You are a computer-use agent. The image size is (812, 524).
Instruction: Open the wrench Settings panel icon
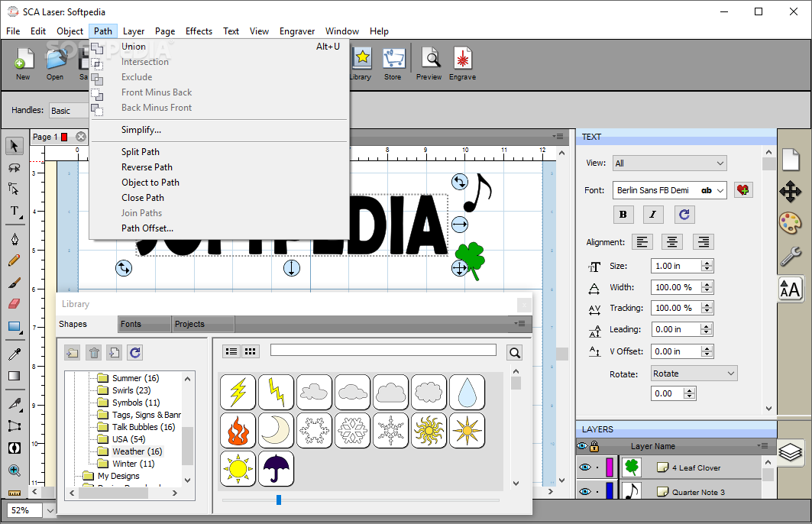tap(791, 256)
